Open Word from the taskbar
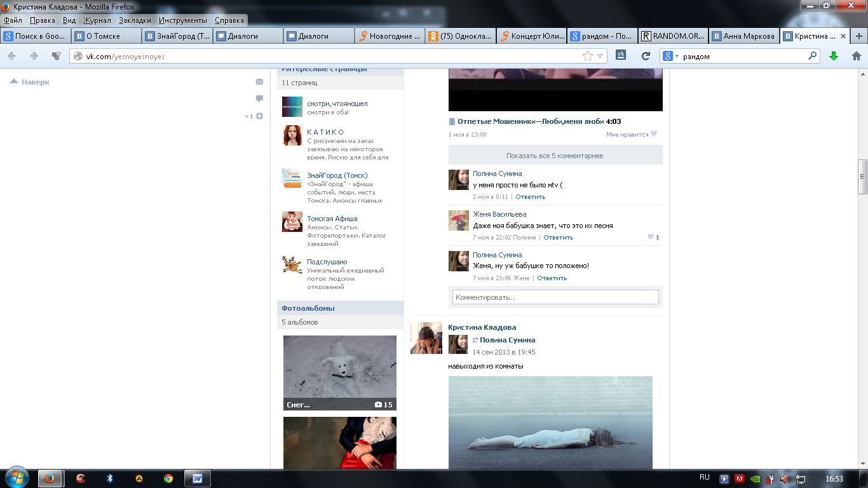The height and width of the screenshot is (488, 868). tap(197, 478)
